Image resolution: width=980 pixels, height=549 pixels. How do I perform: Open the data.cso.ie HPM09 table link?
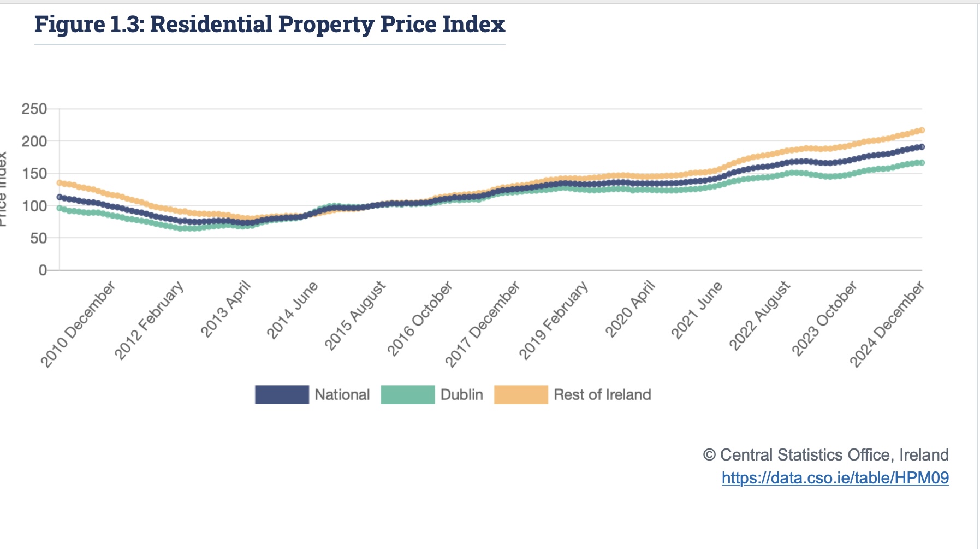835,478
